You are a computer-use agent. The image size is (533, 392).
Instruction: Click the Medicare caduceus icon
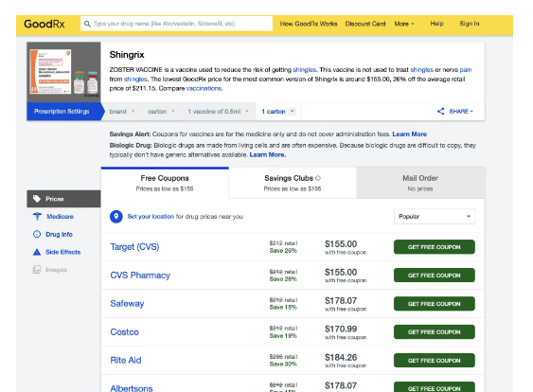(37, 216)
